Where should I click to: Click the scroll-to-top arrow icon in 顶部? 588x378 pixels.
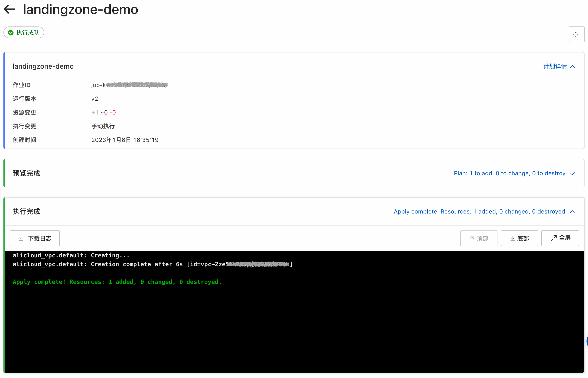pyautogui.click(x=472, y=238)
